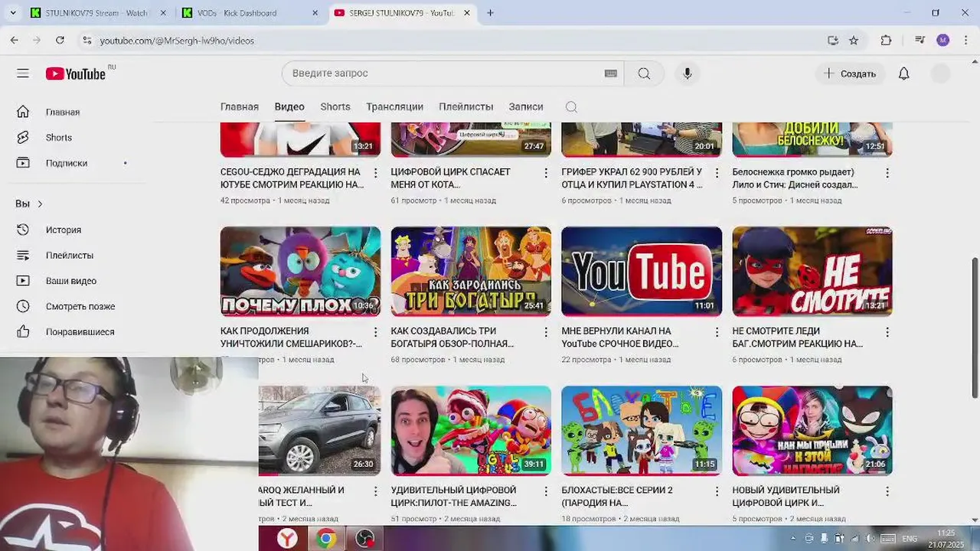Screen dimensions: 980x551
Task: Switch to STULNIKOV79 Stream browser tab
Action: [x=98, y=13]
